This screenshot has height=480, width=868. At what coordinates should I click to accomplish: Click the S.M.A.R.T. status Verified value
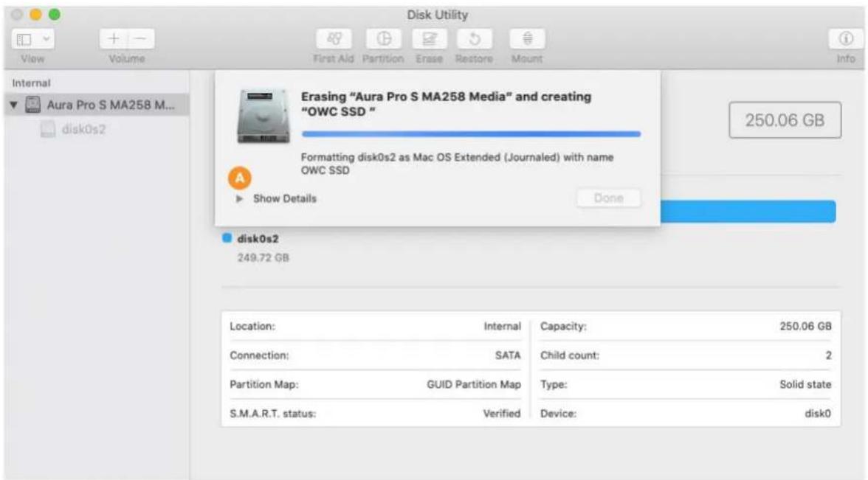pyautogui.click(x=502, y=414)
